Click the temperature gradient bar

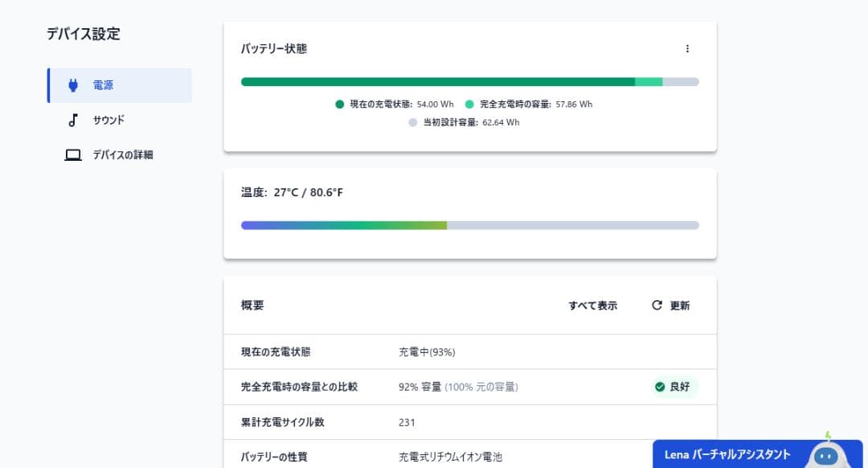[x=469, y=225]
